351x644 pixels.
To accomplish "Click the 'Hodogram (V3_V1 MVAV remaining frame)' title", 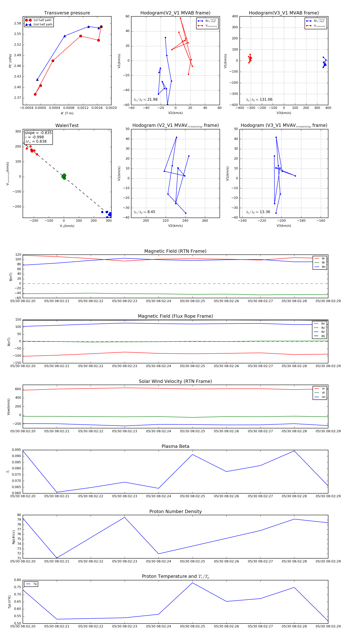I will [284, 125].
